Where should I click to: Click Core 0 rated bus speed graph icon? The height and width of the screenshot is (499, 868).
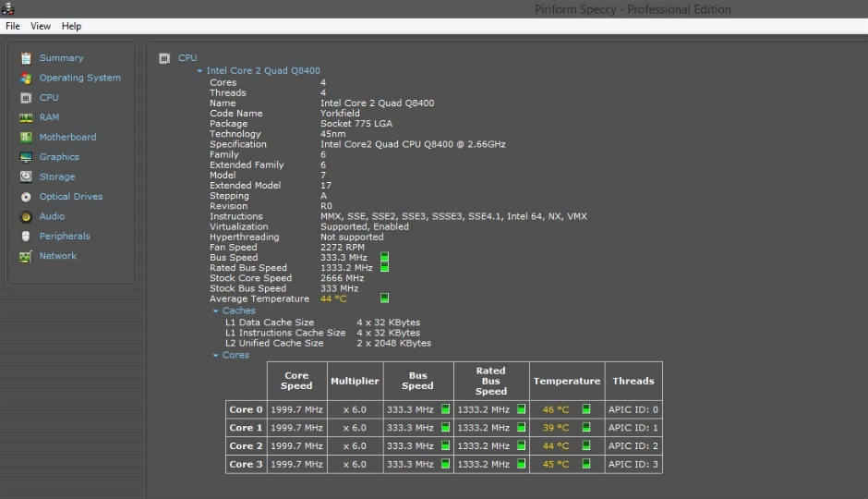point(522,409)
